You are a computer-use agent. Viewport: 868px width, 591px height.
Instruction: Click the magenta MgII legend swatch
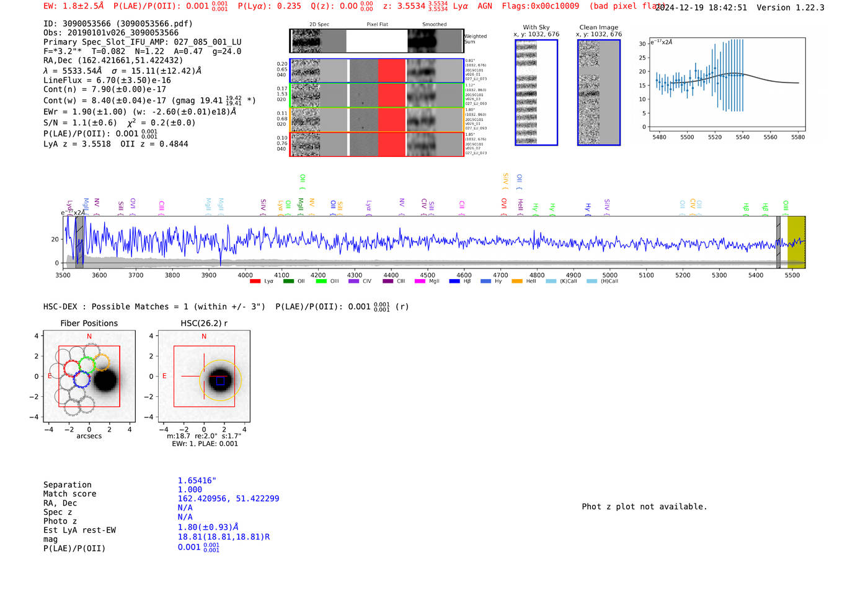pyautogui.click(x=420, y=281)
